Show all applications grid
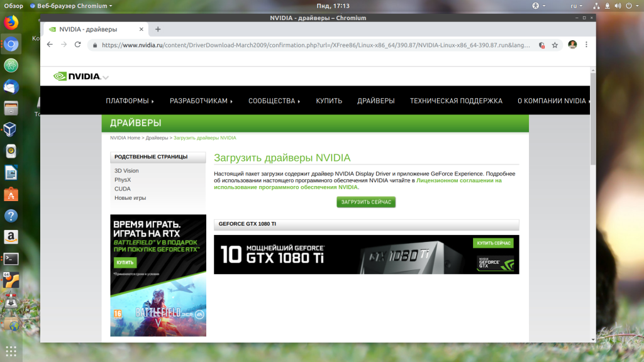Viewport: 644px width, 362px height. 11,351
